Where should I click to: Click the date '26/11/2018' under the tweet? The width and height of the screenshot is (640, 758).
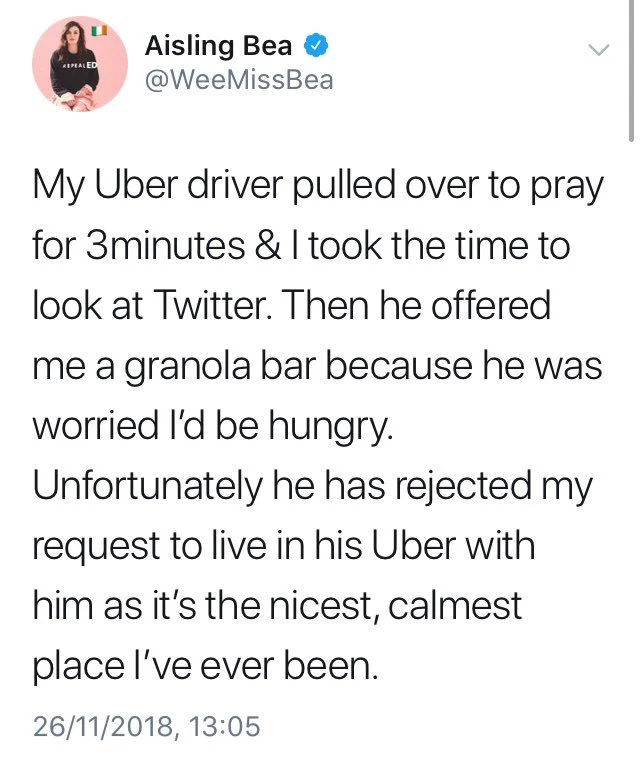click(x=103, y=724)
